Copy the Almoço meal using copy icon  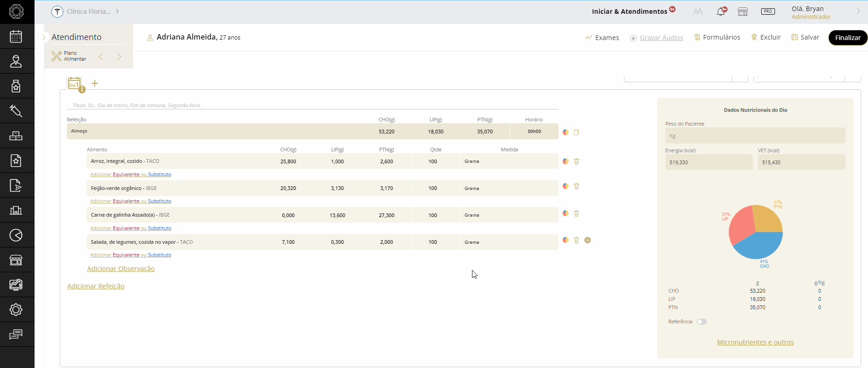tap(576, 132)
